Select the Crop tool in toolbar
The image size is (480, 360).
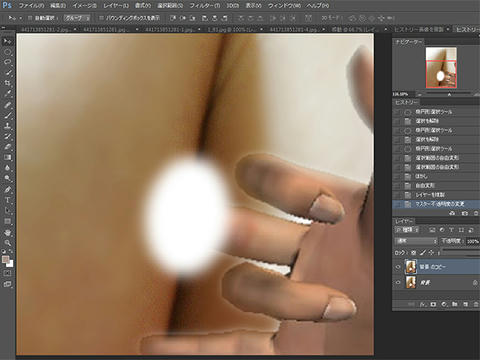[x=7, y=83]
